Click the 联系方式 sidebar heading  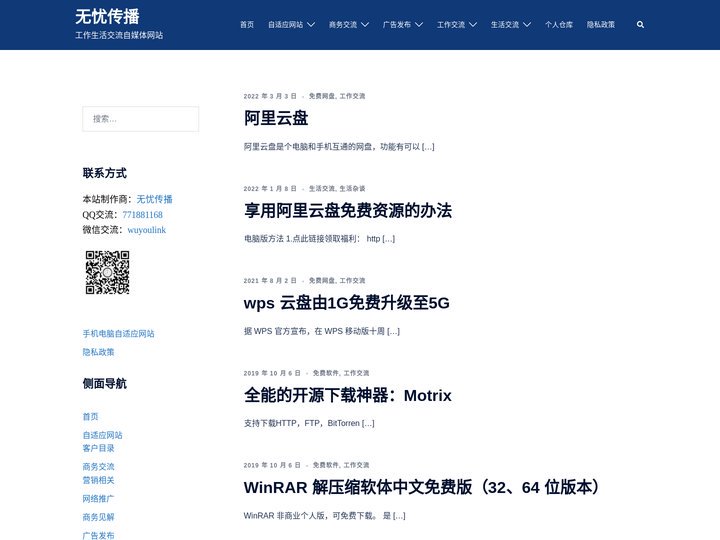tap(105, 173)
